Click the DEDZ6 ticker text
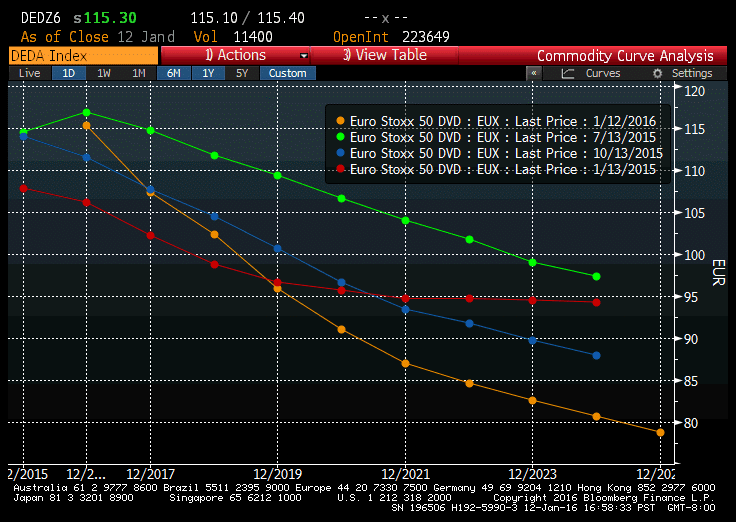 click(x=41, y=18)
